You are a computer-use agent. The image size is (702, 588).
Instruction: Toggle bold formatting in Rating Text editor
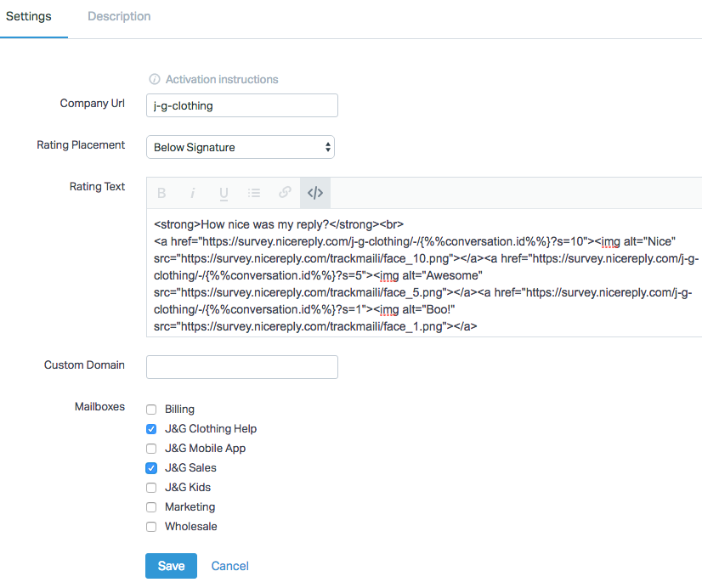tap(161, 193)
